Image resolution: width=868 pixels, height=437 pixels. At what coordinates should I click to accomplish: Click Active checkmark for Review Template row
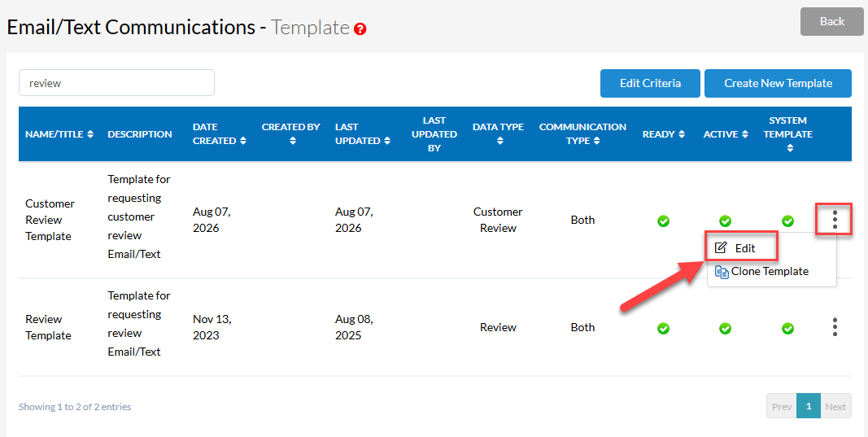(725, 329)
